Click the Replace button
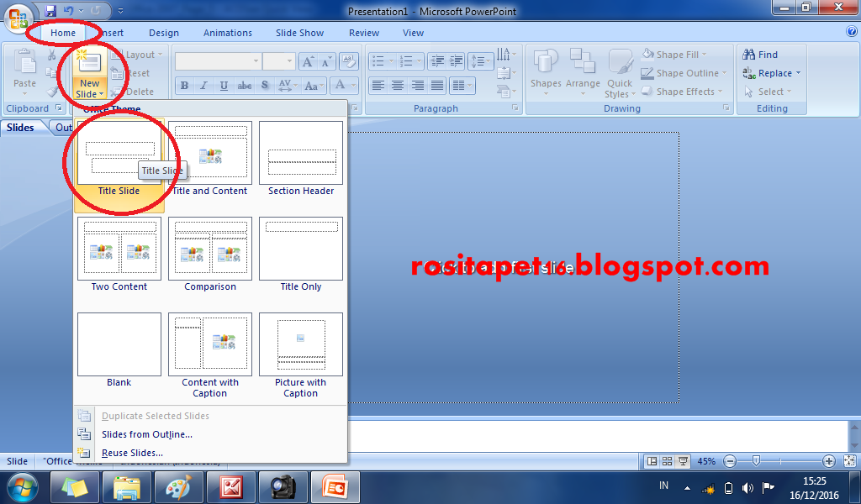The width and height of the screenshot is (861, 504). [x=772, y=73]
